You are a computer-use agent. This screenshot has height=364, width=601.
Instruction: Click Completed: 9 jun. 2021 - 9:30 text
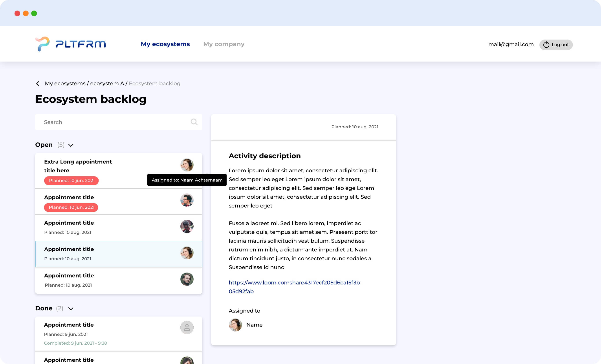tap(75, 343)
